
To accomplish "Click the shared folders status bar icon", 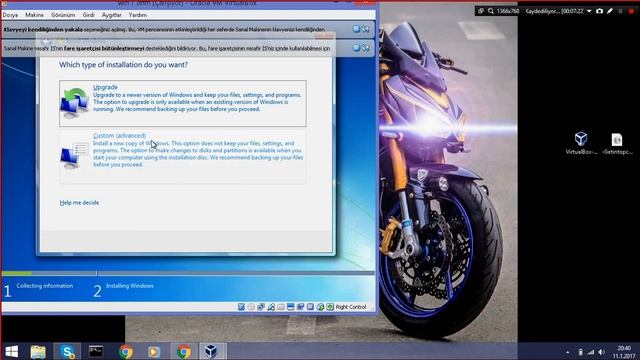I will [x=281, y=307].
